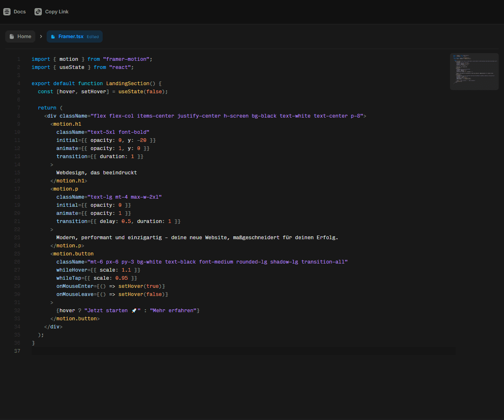Click the code minimap thumbnail
Screen dimensions: 504x420
pyautogui.click(x=474, y=71)
